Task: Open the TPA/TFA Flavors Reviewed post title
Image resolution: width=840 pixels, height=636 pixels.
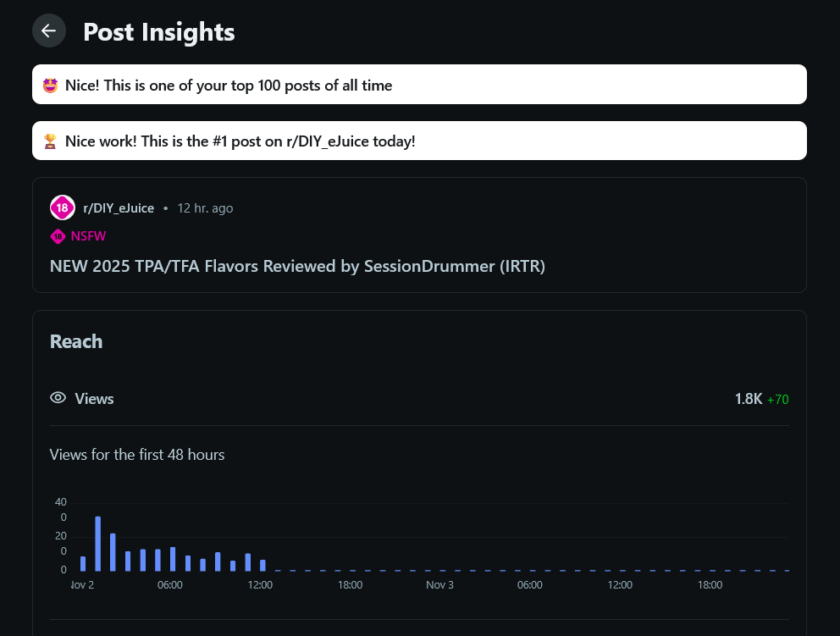Action: coord(297,266)
